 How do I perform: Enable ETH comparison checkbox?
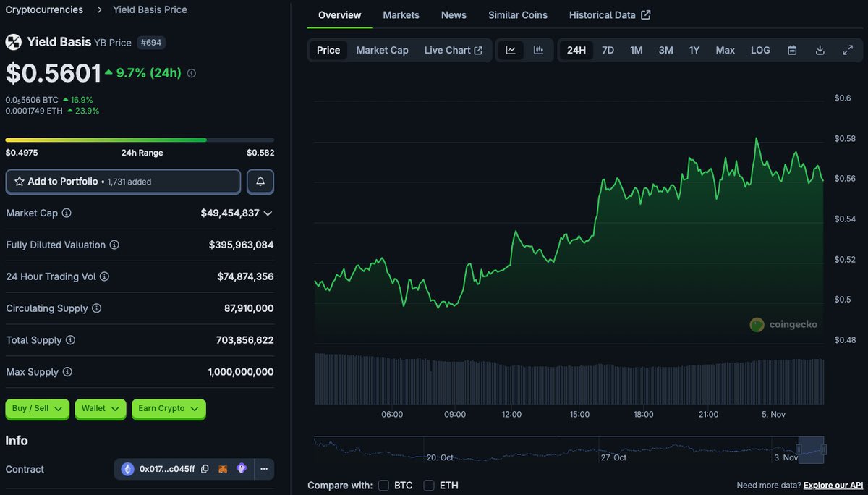tap(429, 485)
